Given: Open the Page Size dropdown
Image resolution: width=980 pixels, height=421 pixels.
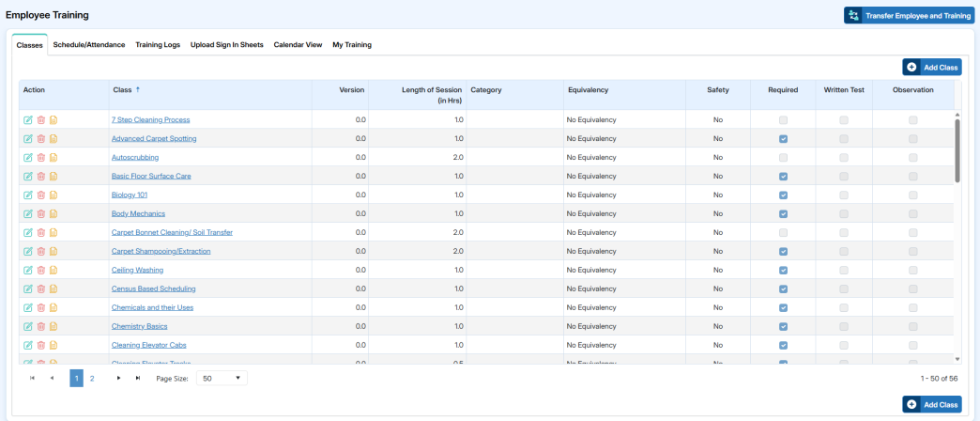Looking at the screenshot, I should point(222,378).
